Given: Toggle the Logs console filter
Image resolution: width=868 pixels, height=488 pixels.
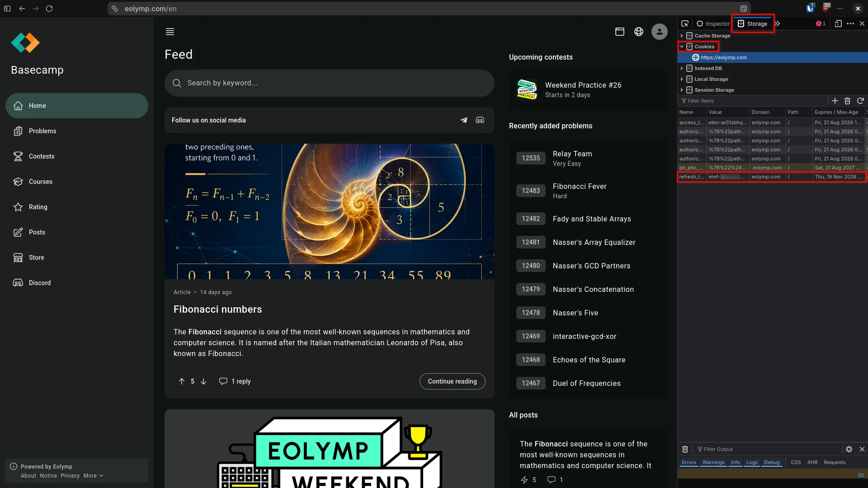Looking at the screenshot, I should pyautogui.click(x=752, y=462).
